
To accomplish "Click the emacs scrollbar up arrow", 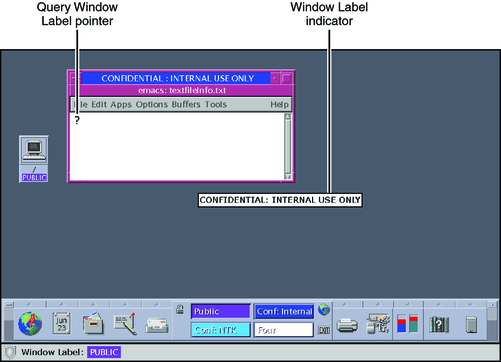I will (x=288, y=117).
